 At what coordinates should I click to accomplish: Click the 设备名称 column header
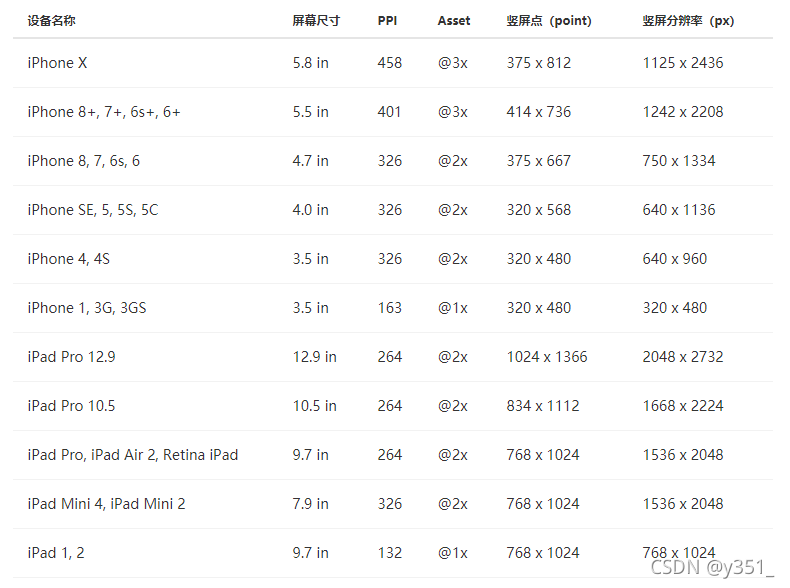point(51,21)
